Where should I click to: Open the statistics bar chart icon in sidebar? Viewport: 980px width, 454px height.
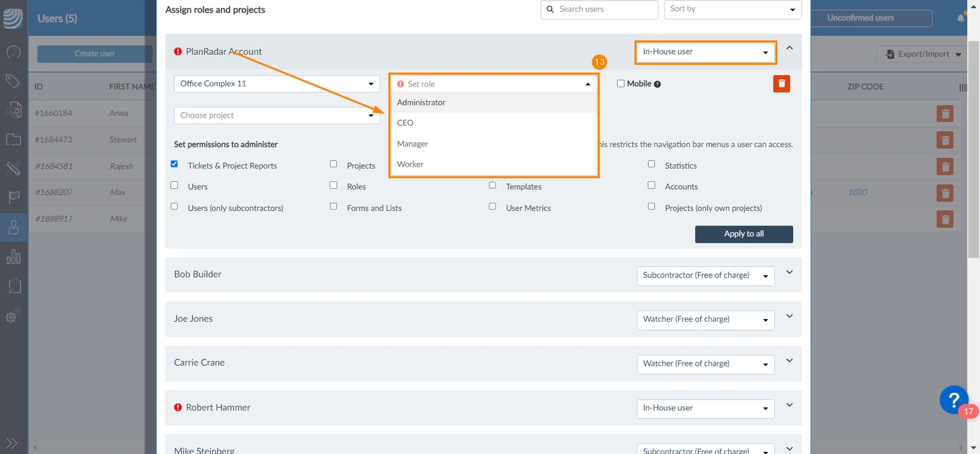click(x=13, y=257)
